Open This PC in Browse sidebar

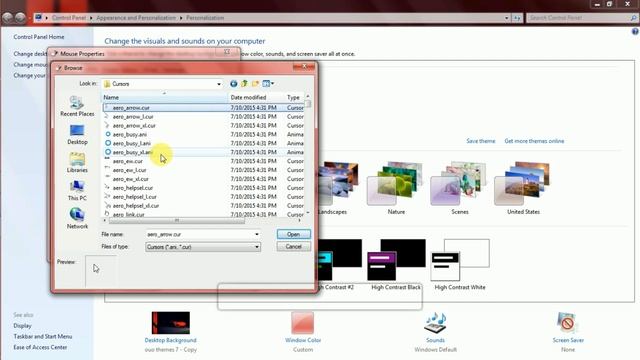tap(77, 190)
